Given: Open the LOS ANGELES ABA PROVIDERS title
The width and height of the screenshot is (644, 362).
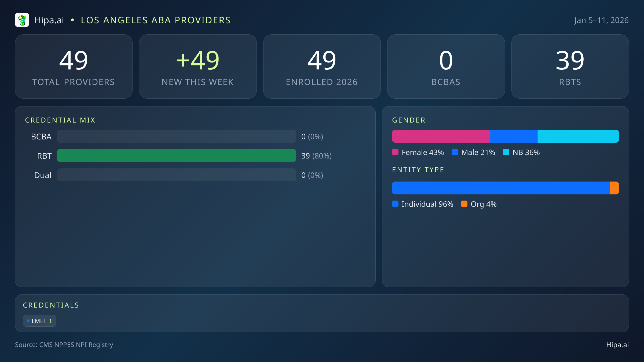Looking at the screenshot, I should tap(156, 20).
